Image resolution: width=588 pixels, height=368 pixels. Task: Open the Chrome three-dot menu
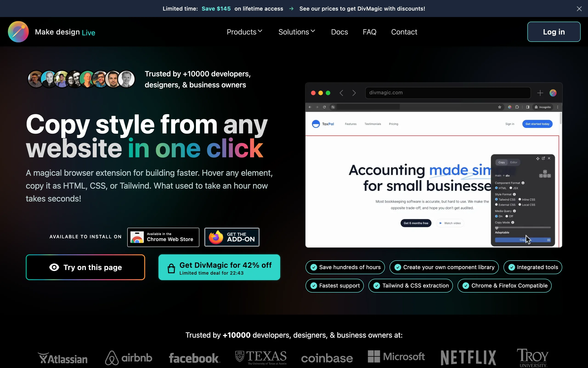[558, 107]
